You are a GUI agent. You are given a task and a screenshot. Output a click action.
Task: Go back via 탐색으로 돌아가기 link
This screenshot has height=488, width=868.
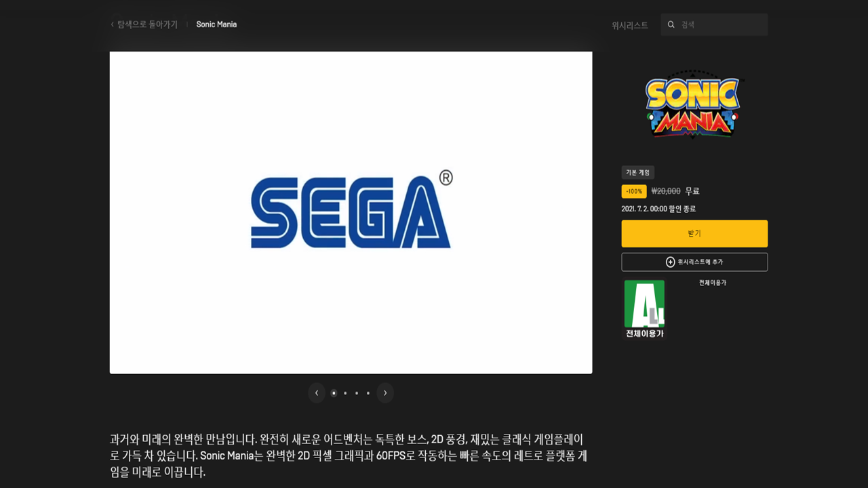pos(144,24)
